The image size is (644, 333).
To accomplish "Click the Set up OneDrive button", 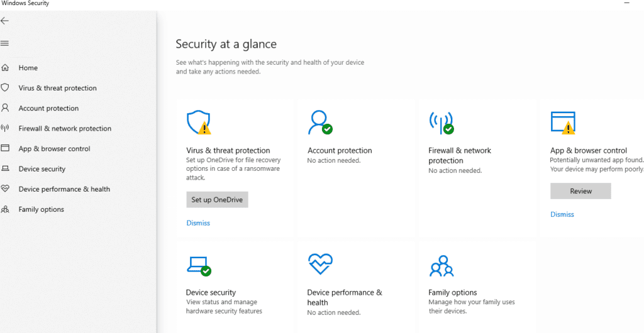I will point(217,200).
